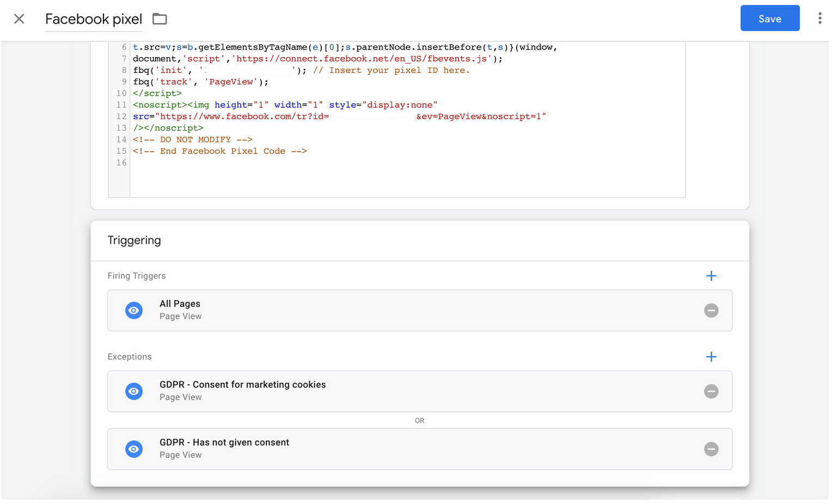
Task: Click the folder icon next to tag name
Action: (160, 19)
